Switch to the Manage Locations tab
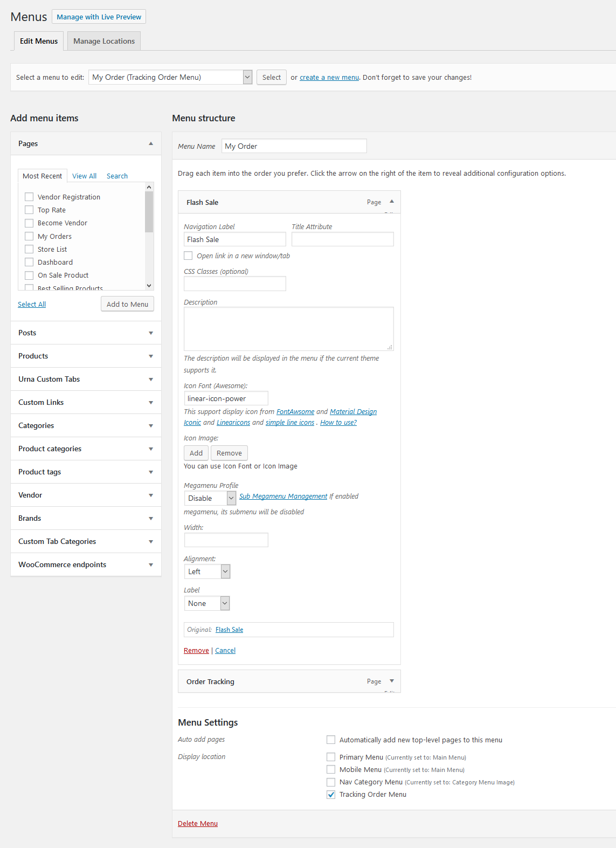Screen dimensions: 616x848 click(x=104, y=41)
